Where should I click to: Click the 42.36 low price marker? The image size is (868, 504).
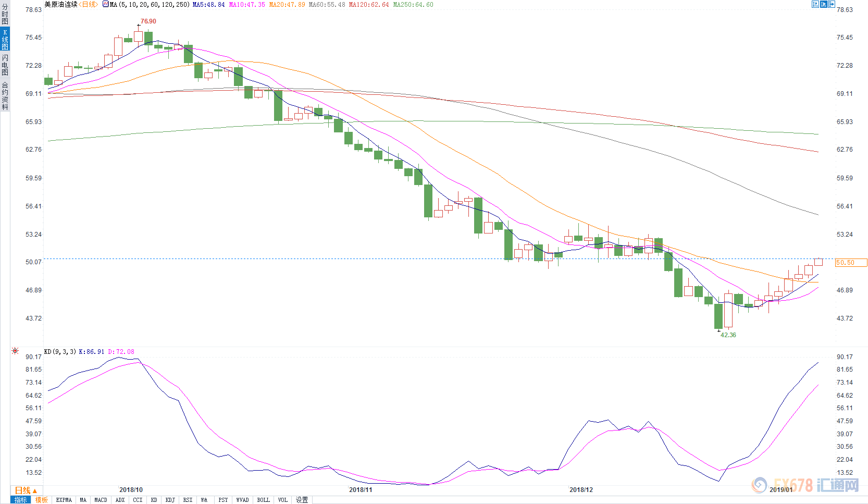(728, 335)
